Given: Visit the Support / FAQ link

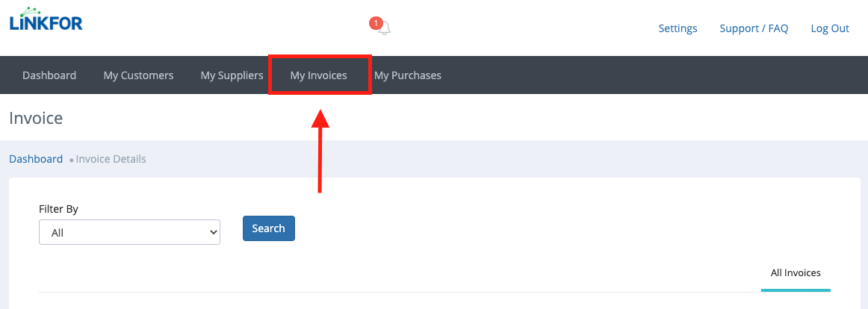Looking at the screenshot, I should pos(754,29).
